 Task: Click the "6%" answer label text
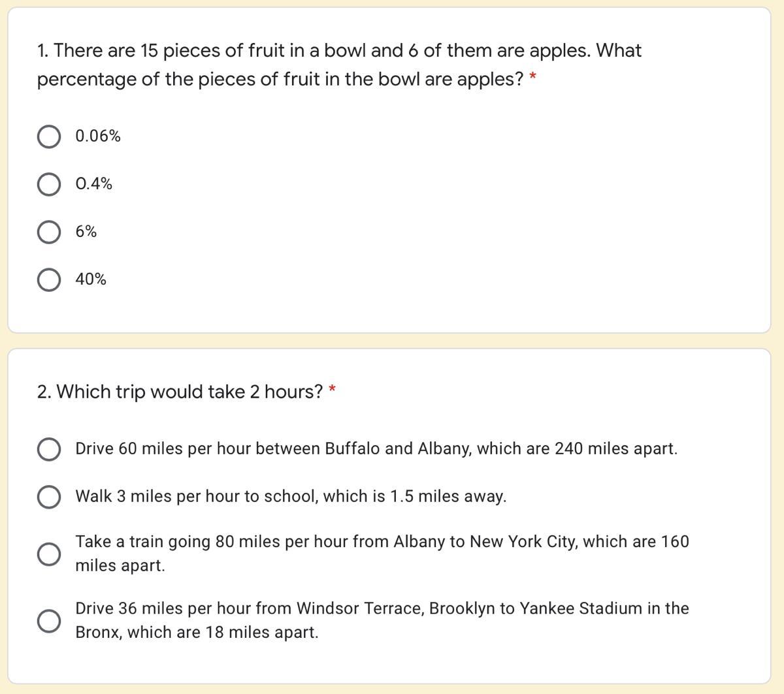pyautogui.click(x=86, y=232)
